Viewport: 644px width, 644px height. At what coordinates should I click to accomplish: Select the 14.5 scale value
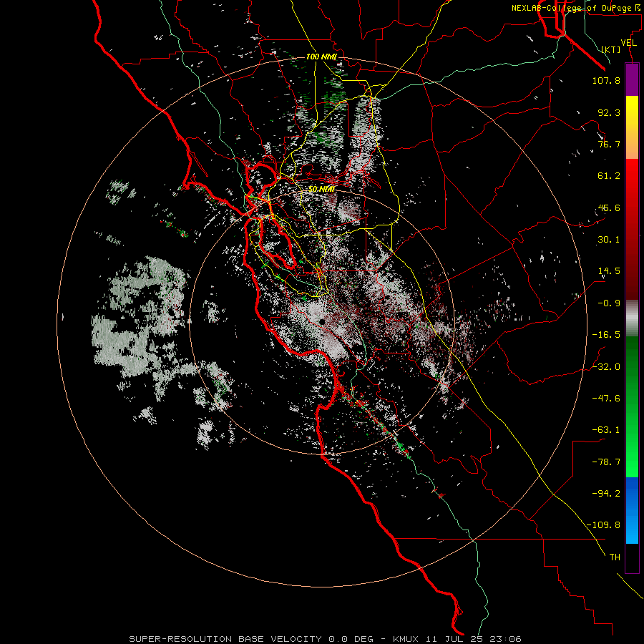[609, 271]
